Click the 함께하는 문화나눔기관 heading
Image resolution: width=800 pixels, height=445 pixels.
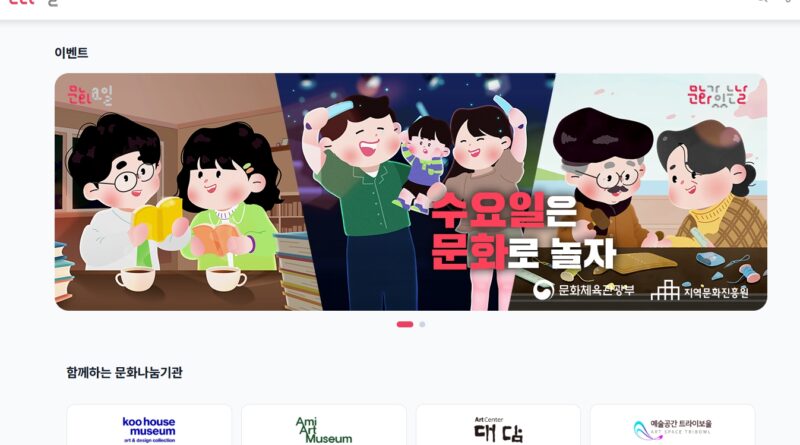pos(124,373)
